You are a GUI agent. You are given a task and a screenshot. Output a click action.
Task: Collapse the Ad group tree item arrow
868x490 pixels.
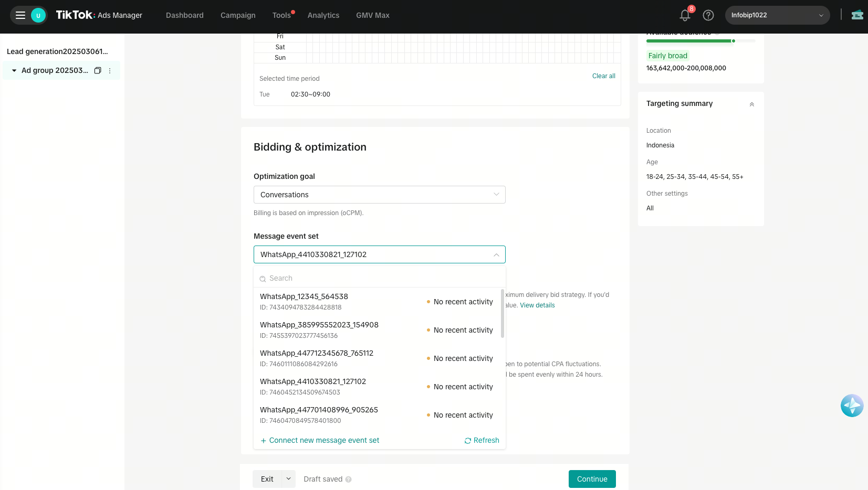[14, 70]
